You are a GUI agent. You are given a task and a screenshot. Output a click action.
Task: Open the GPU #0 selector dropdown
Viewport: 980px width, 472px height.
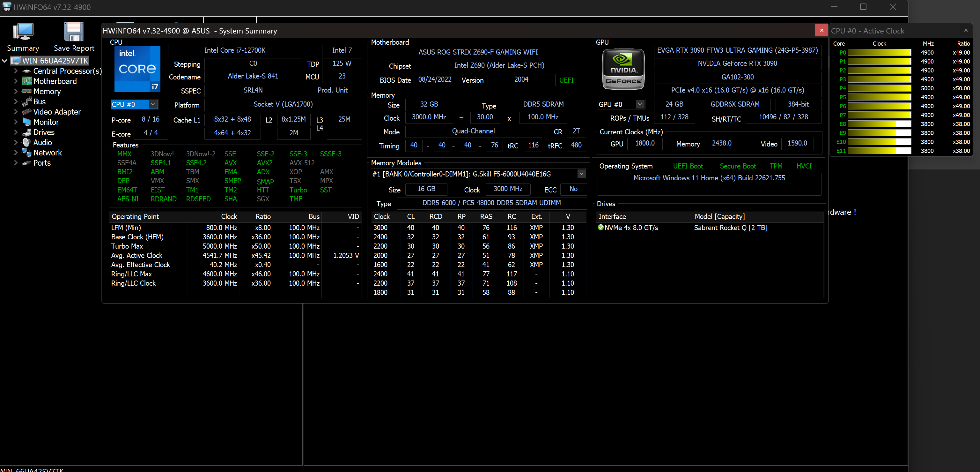pos(640,104)
